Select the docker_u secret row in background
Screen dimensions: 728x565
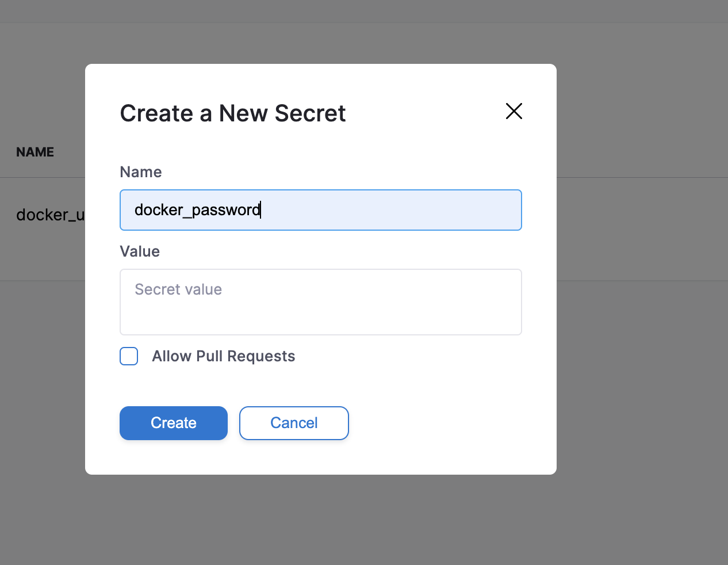[x=50, y=215]
